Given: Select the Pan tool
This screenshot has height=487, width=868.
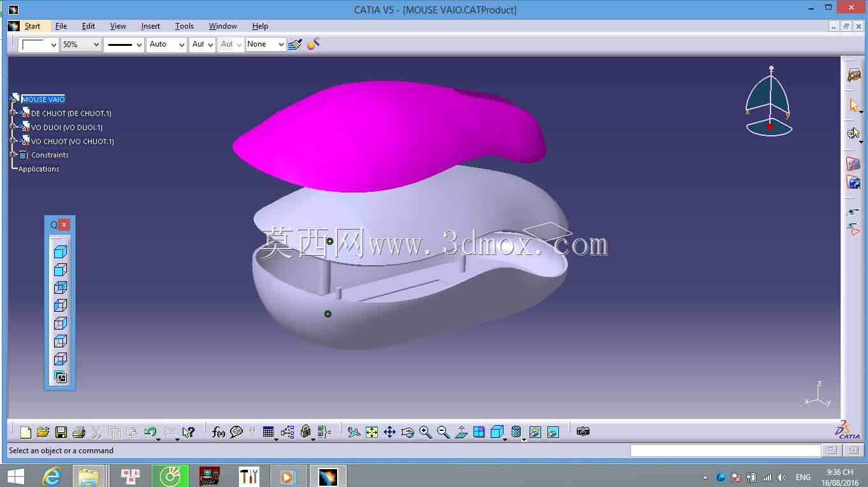Looking at the screenshot, I should [389, 432].
